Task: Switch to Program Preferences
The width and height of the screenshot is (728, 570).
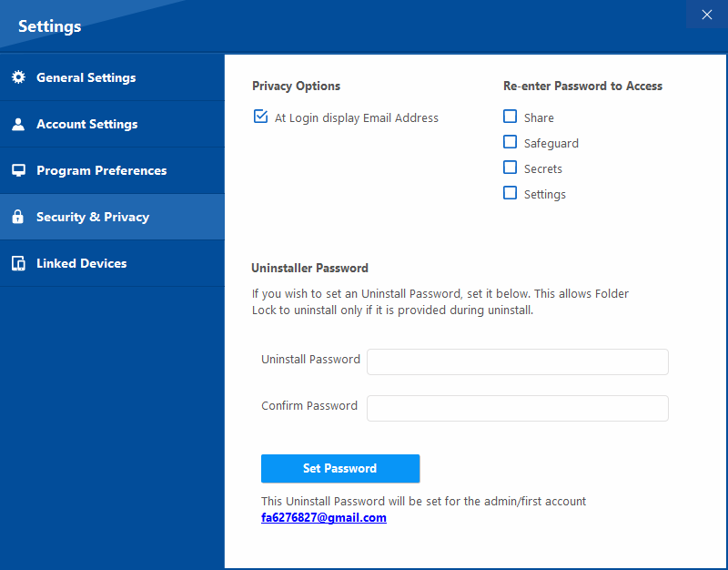Action: (x=112, y=170)
